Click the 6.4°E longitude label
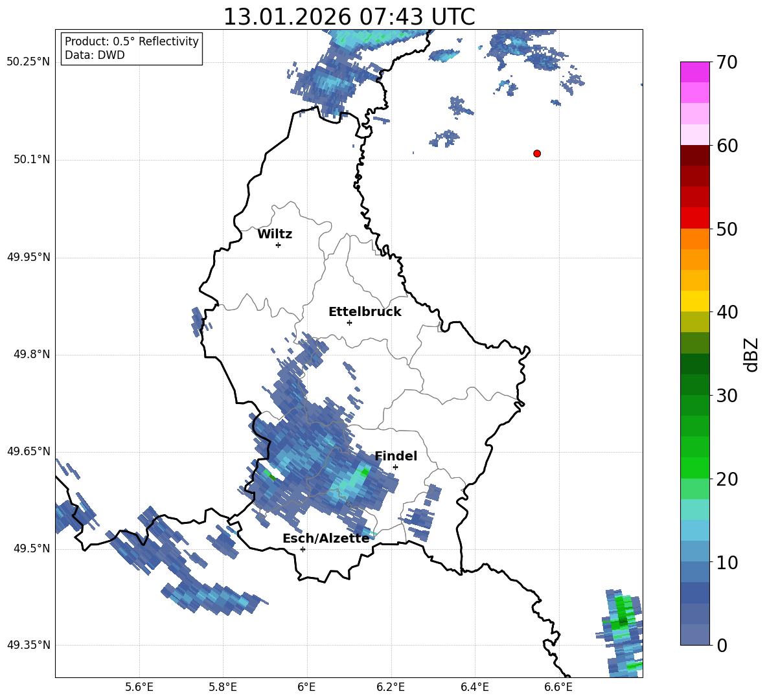767x700 pixels. pos(474,687)
